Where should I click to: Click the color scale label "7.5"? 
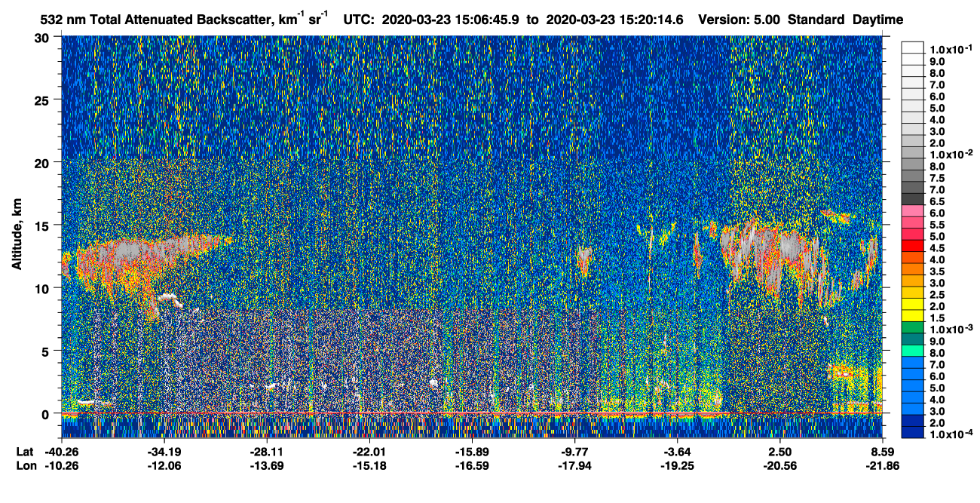click(937, 178)
